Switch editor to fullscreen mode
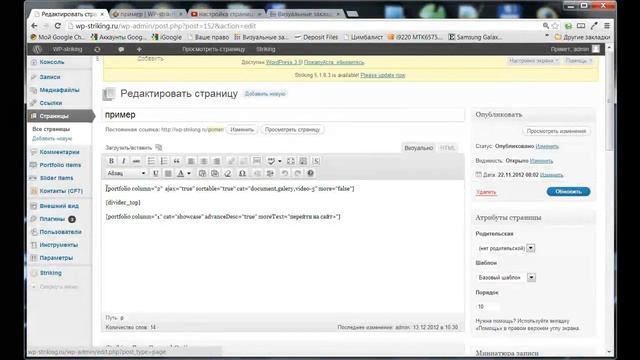Viewport: 640px width, 360px height. [291, 161]
